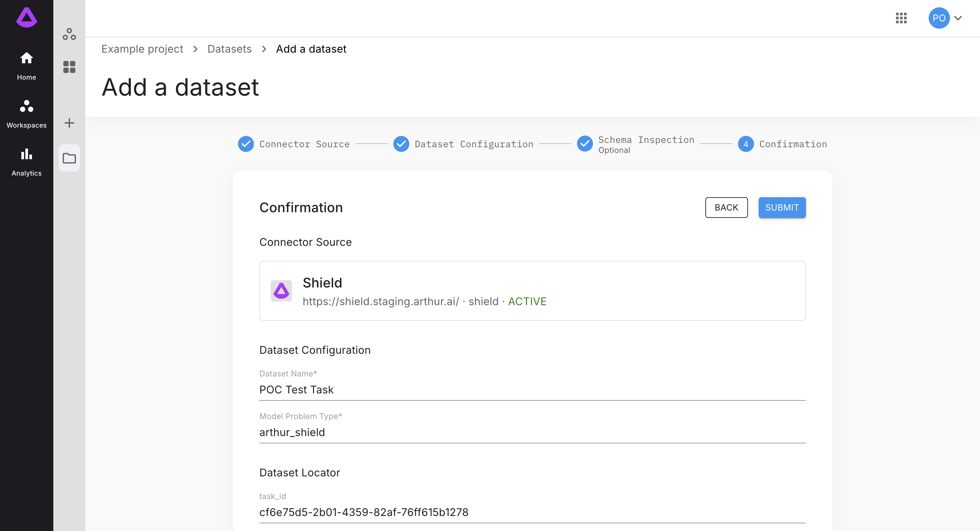
Task: Select the Schema Inspection step label
Action: coord(646,140)
